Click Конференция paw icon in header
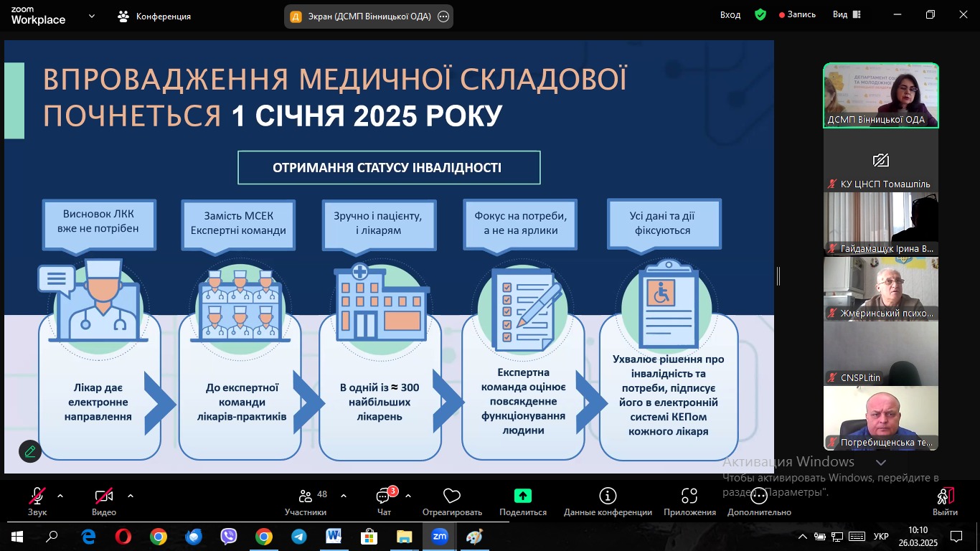 [123, 16]
